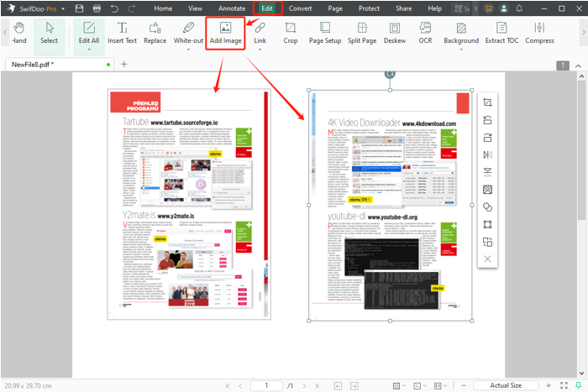Select the NewFile8.pdf document tab
588x392 pixels.
(x=60, y=65)
